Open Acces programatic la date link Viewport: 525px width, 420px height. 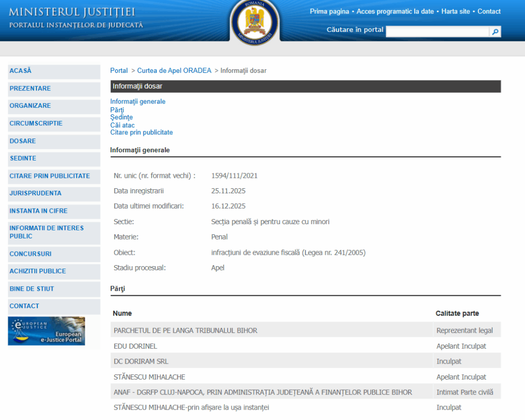pos(395,11)
